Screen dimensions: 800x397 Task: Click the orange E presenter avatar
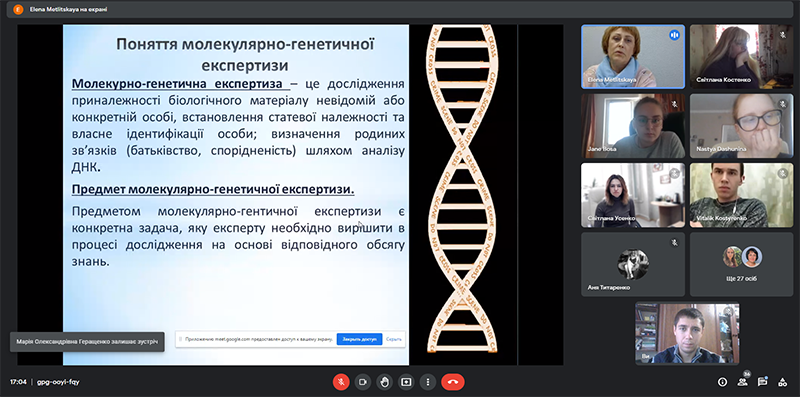tap(18, 9)
